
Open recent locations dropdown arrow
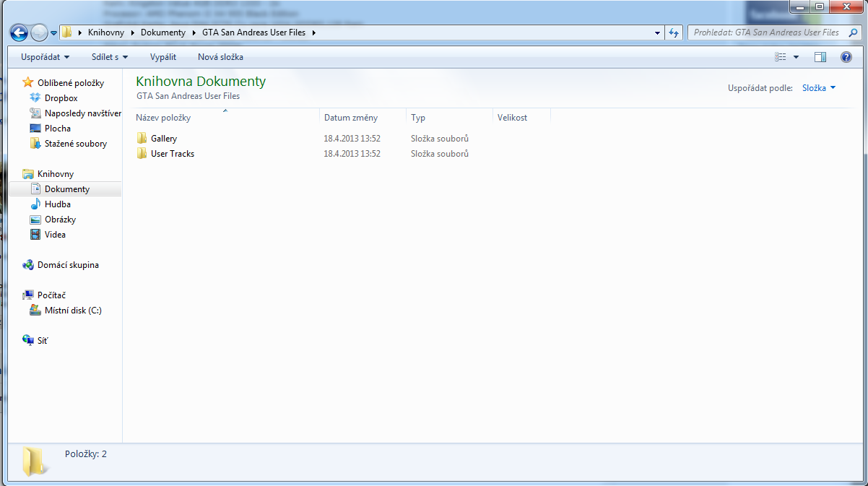click(x=53, y=33)
